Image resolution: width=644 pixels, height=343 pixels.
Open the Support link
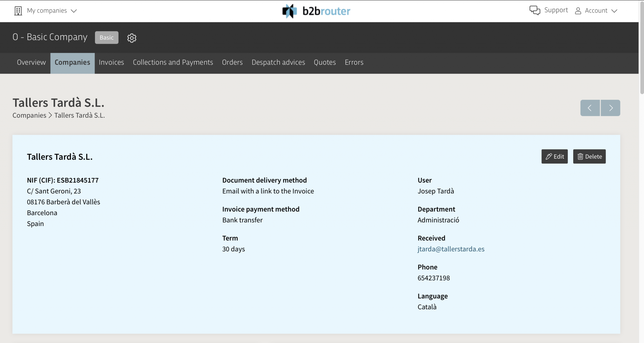[x=556, y=10]
